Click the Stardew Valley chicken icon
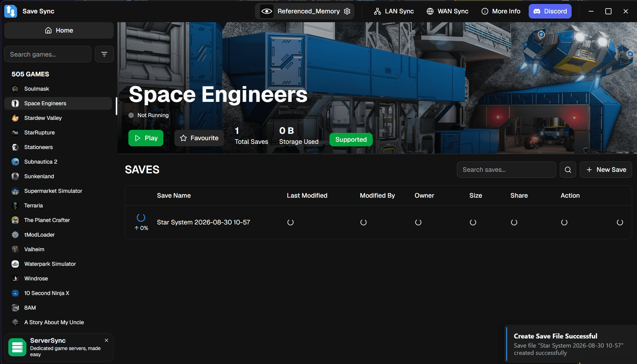The height and width of the screenshot is (364, 637). tap(15, 118)
